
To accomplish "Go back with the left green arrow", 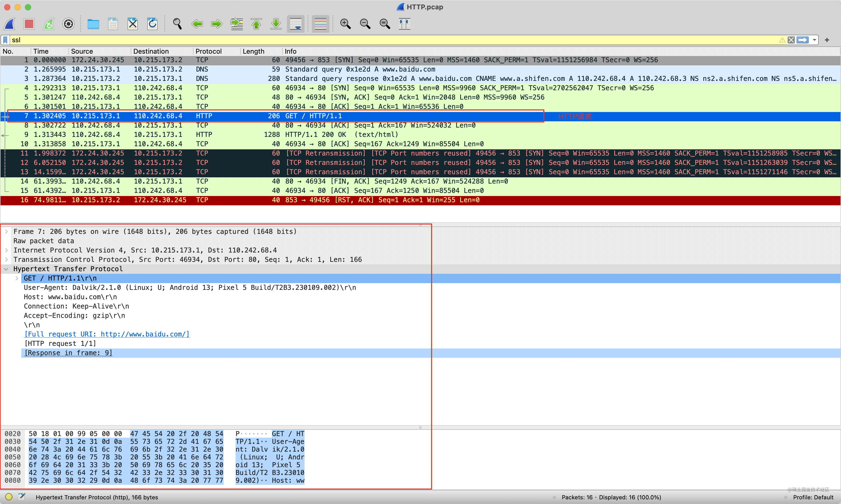I will pos(197,24).
